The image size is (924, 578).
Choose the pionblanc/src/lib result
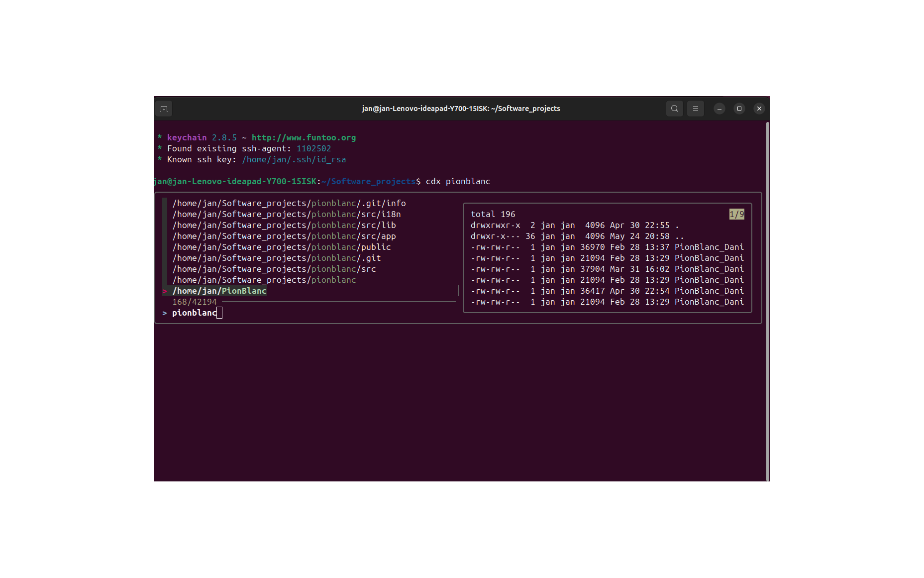284,226
